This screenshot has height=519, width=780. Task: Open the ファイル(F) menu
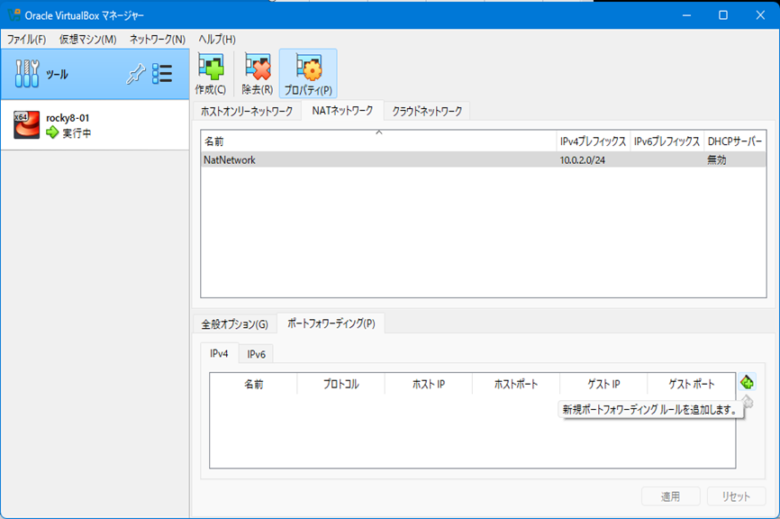(x=27, y=39)
